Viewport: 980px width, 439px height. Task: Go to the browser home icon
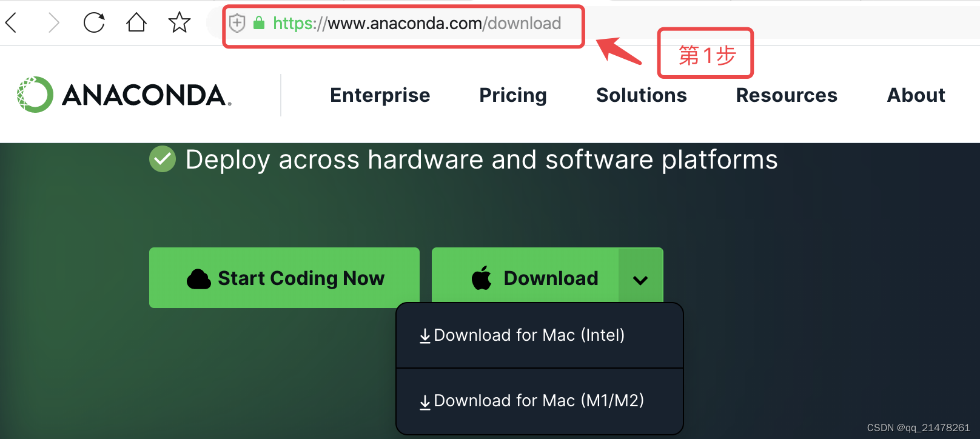tap(136, 22)
